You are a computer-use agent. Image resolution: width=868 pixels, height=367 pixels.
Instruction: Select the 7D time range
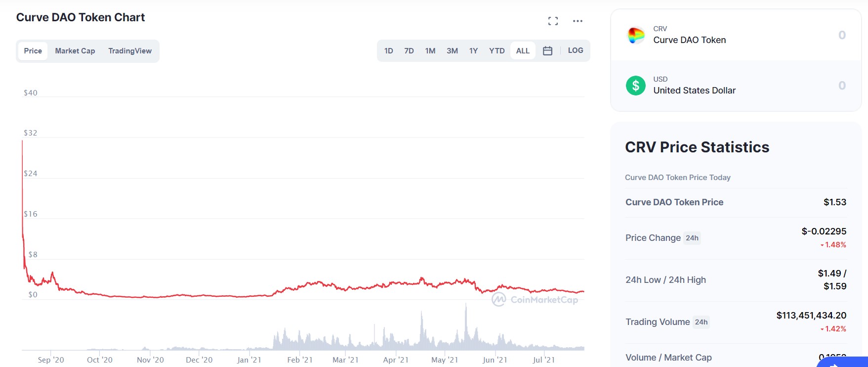pos(409,50)
